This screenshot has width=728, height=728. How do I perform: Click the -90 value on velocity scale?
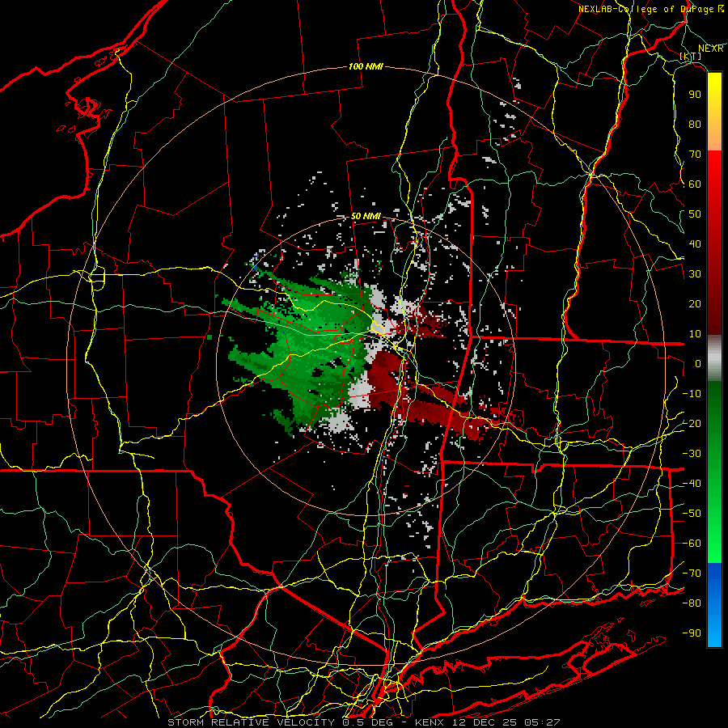click(692, 633)
